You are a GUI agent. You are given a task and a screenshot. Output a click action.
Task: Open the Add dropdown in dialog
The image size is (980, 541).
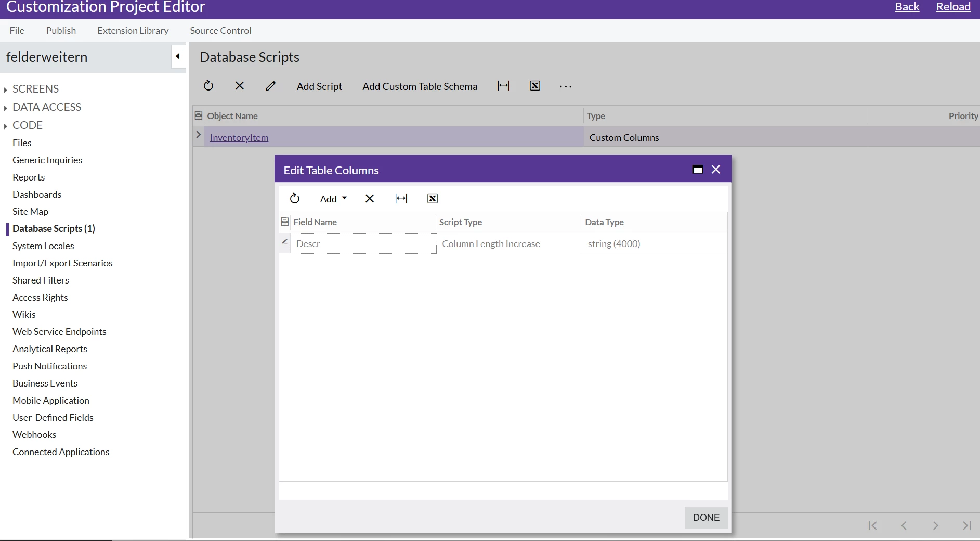334,199
